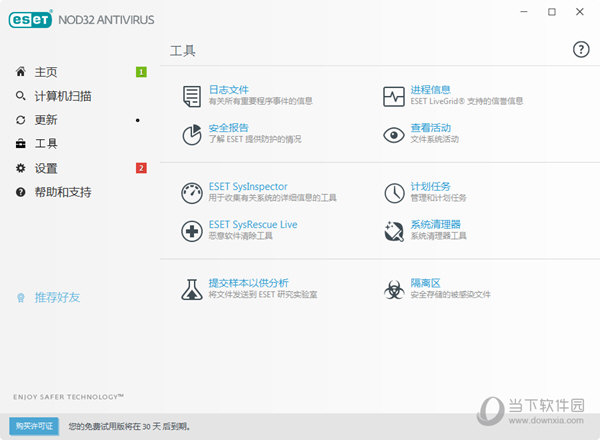Viewport: 600px width, 440px height.
Task: Click the magnifier icon beside 计算机扫描
Action: (21, 96)
